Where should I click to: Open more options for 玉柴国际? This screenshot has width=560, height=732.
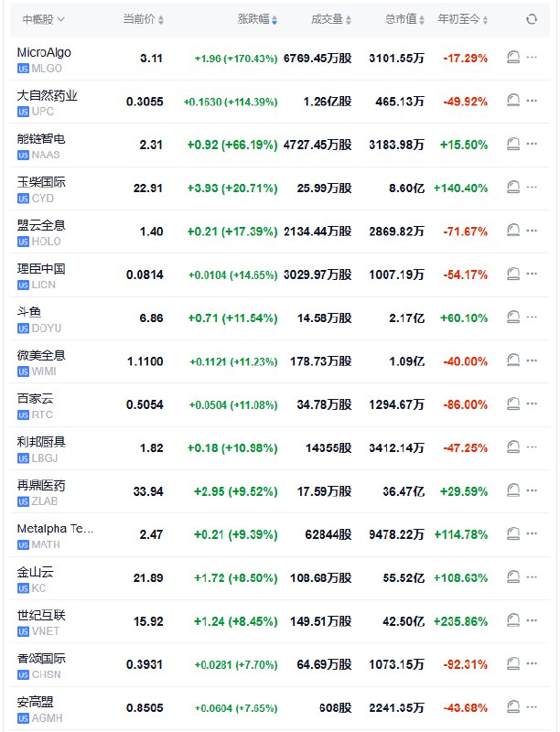tap(532, 188)
